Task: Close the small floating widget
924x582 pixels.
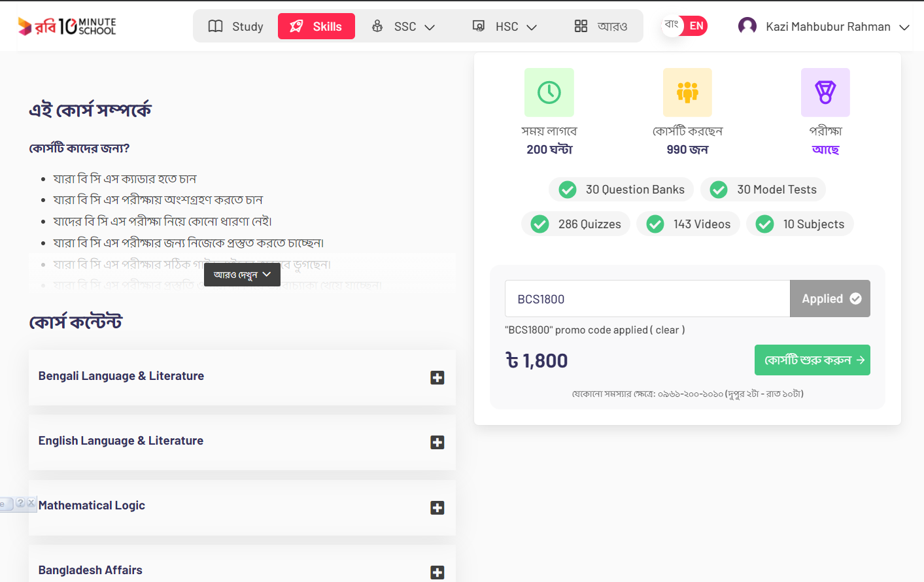Action: 31,503
